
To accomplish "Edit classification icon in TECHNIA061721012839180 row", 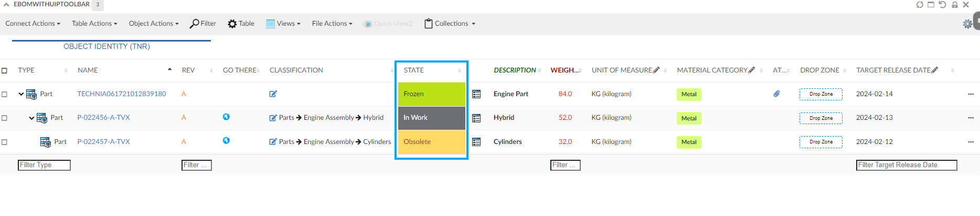I will click(273, 94).
